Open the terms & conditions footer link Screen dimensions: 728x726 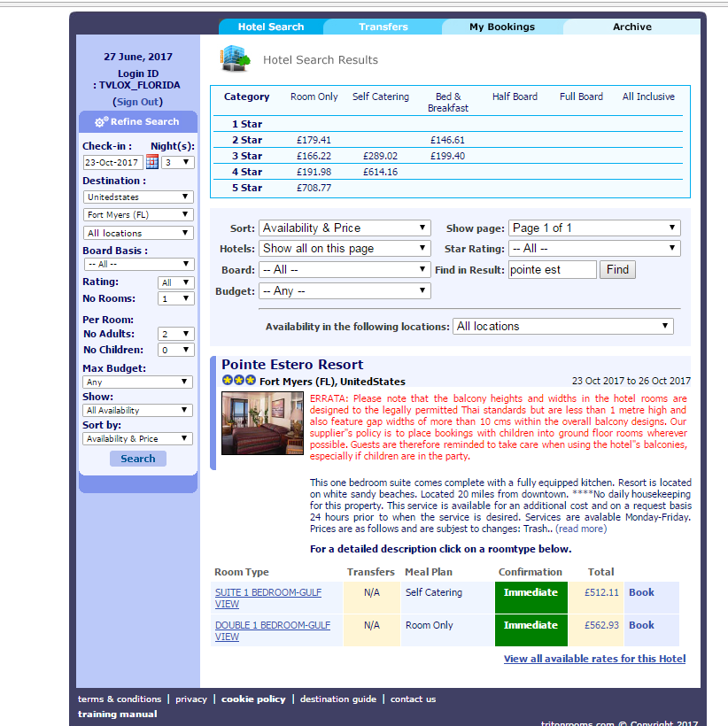(120, 699)
